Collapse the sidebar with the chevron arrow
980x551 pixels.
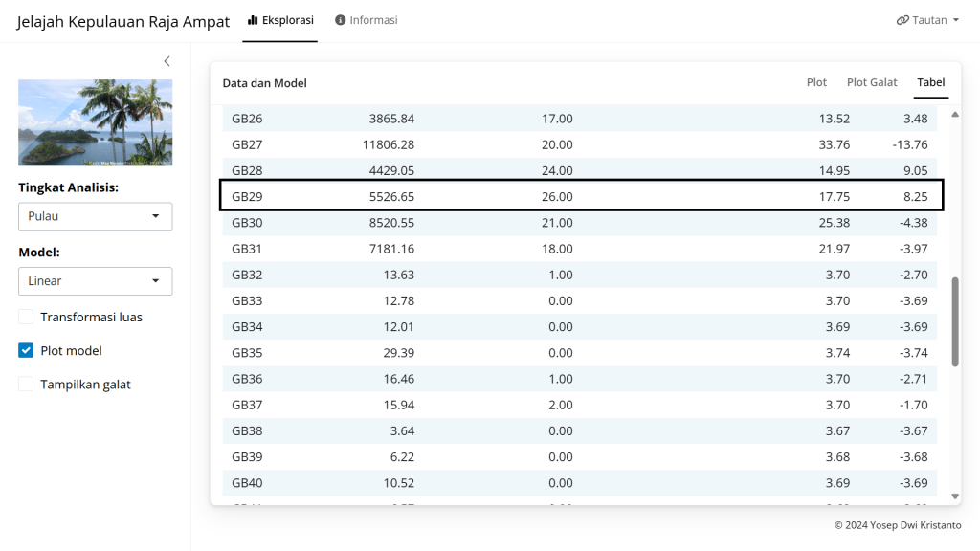(x=167, y=61)
